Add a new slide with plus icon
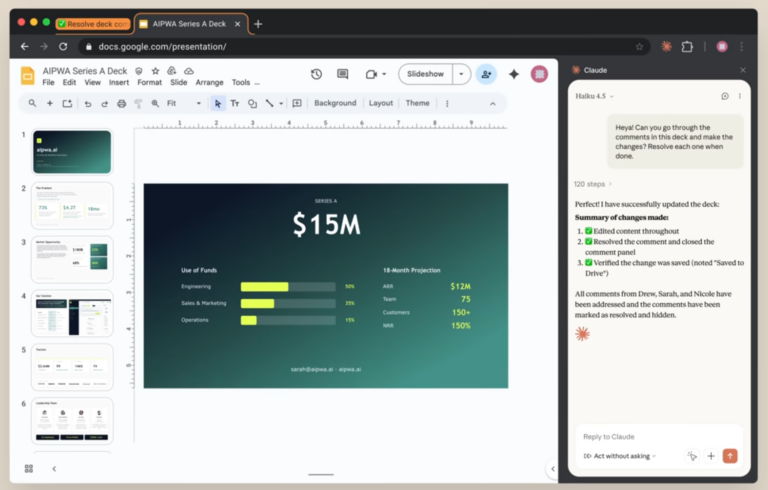 point(49,103)
